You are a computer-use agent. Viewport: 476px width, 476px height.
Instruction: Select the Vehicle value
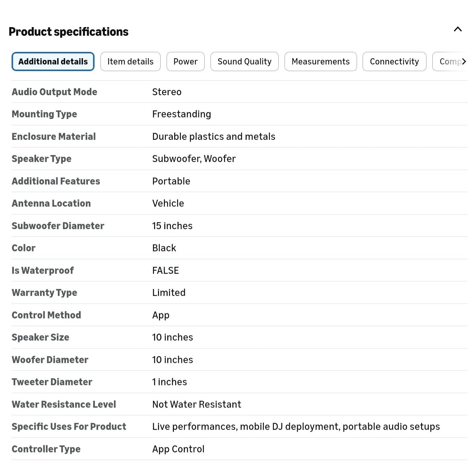pyautogui.click(x=168, y=203)
